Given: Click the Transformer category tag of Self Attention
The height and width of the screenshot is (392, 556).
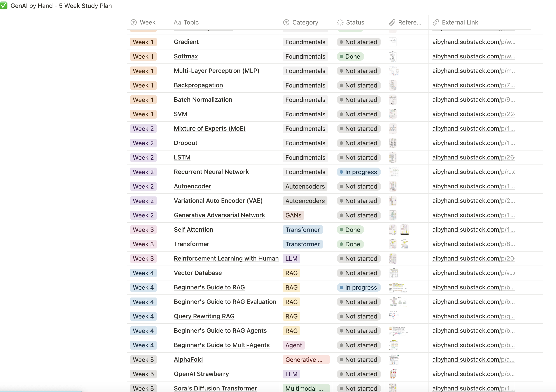Looking at the screenshot, I should 302,229.
